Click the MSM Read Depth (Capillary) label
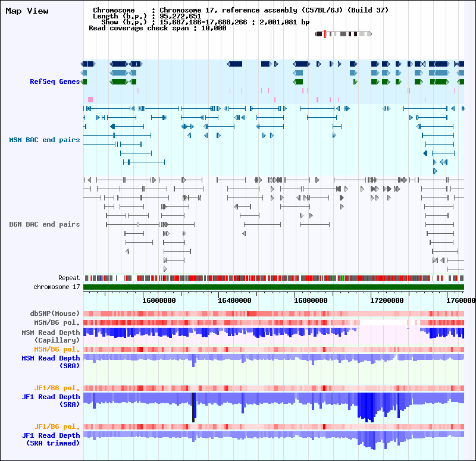 coord(51,336)
